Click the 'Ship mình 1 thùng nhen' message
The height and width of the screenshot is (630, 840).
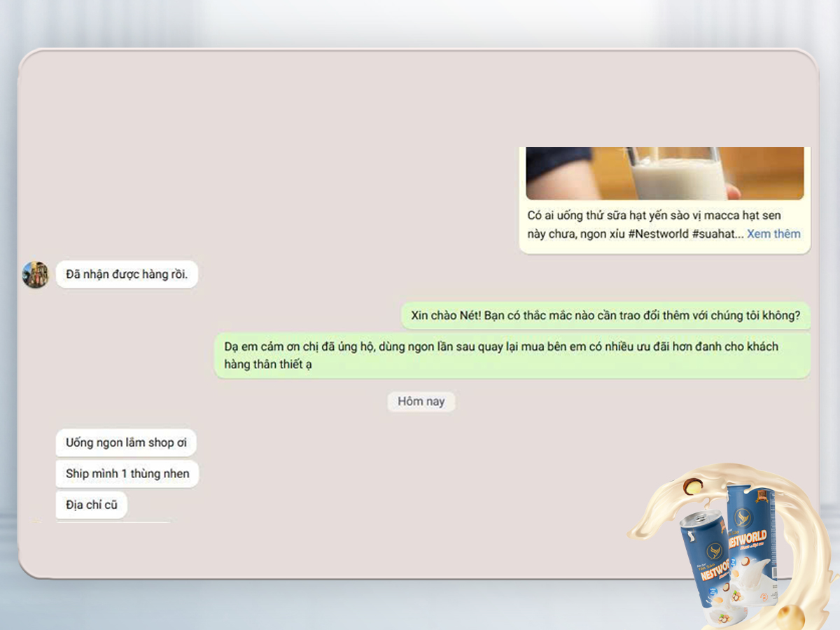click(127, 474)
